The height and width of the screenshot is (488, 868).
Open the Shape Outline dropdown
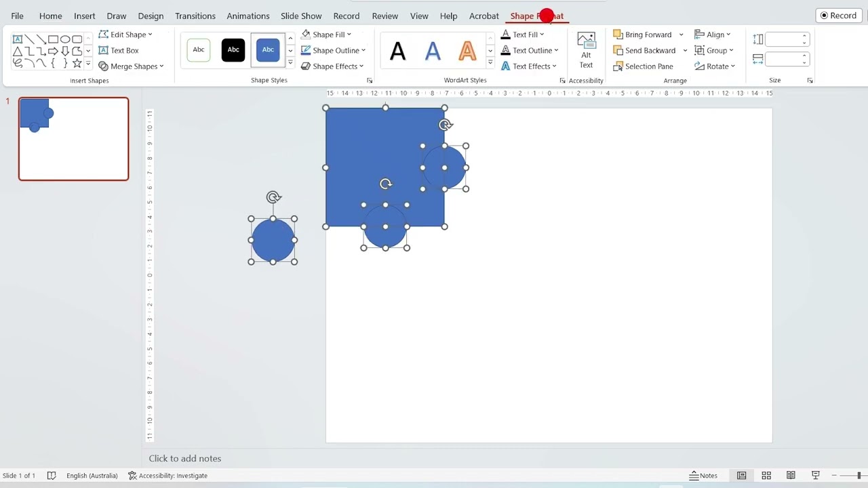click(333, 50)
